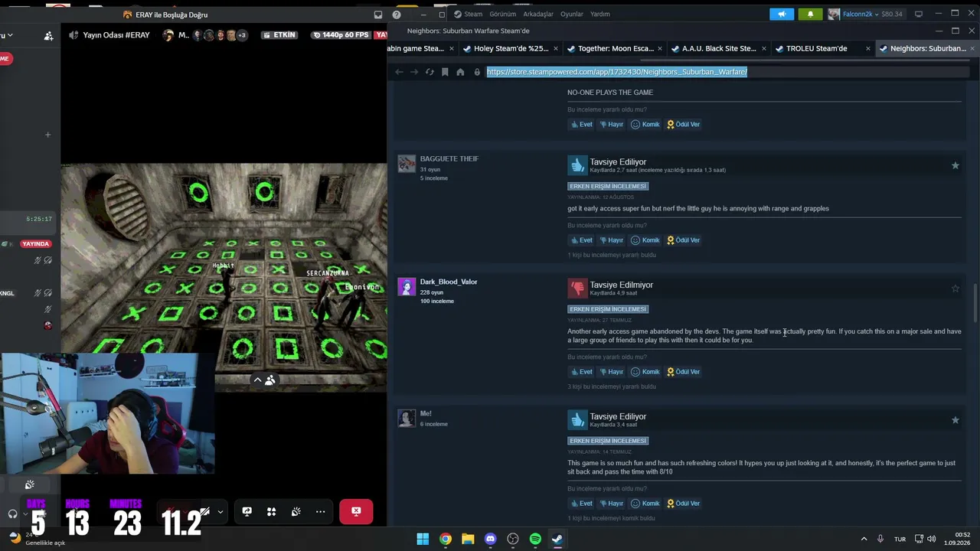Reload the Steam store page
The width and height of the screenshot is (980, 551).
tap(430, 72)
